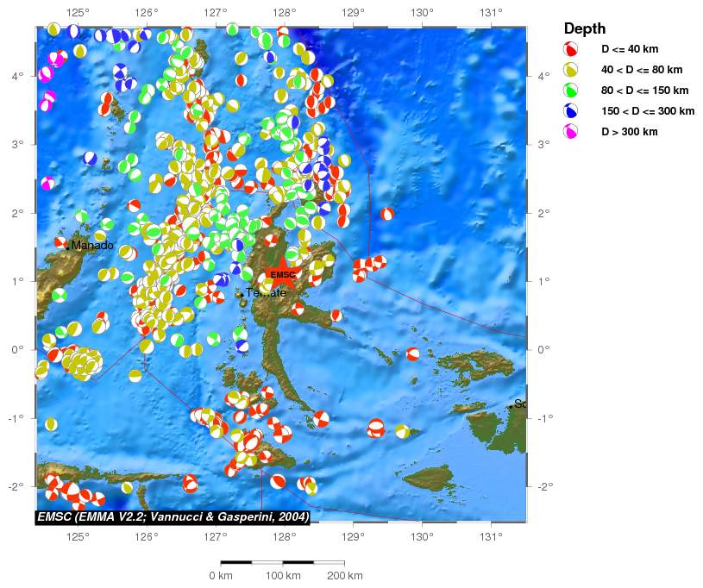This screenshot has height=588, width=703.
Task: Click the yellow beachball legend icon for 40–80 km
Action: tap(571, 70)
